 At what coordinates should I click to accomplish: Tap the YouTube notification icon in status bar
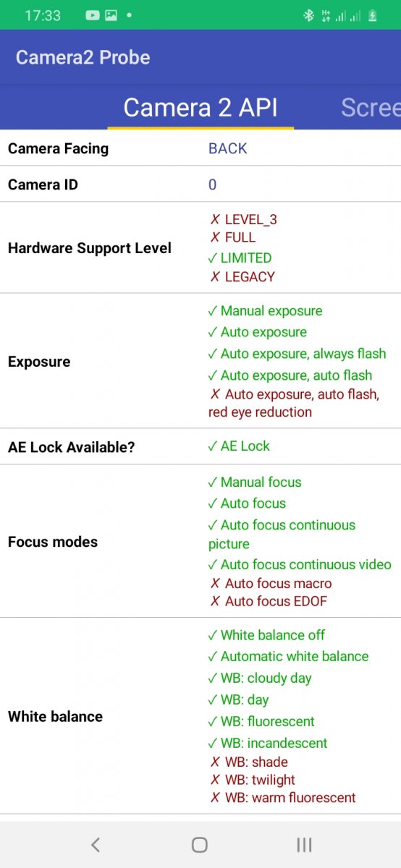[92, 15]
